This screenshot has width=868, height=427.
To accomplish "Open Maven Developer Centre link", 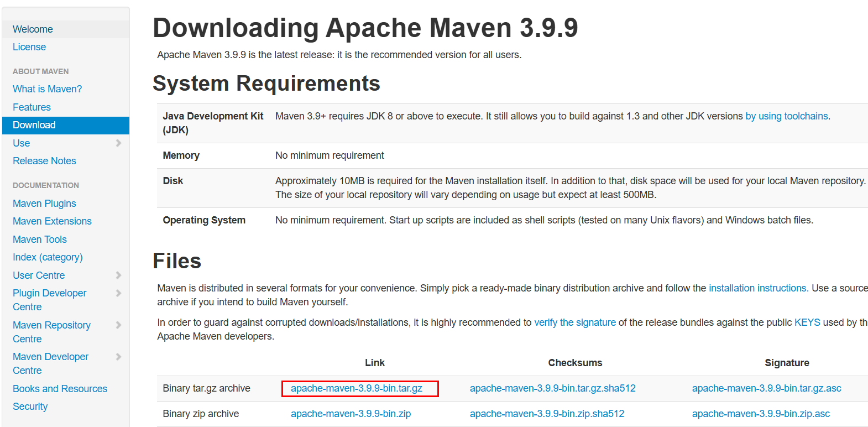I will tap(50, 363).
